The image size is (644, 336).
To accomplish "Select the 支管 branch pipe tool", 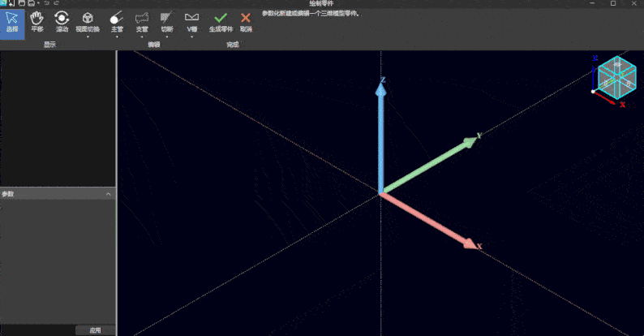I will tap(142, 22).
